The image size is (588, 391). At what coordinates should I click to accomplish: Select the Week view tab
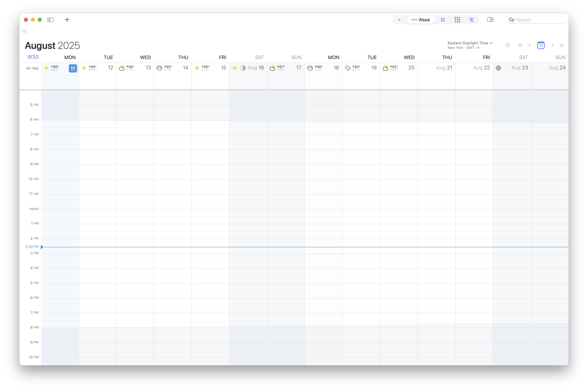click(x=421, y=20)
